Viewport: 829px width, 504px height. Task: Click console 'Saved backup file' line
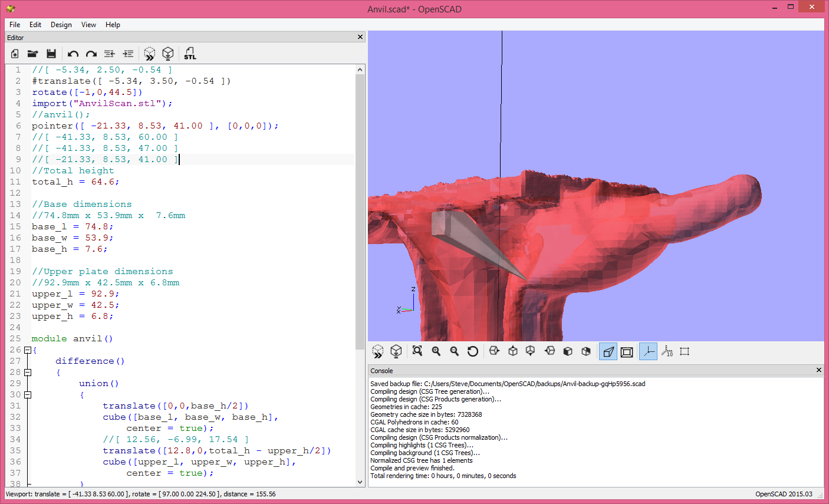click(x=508, y=384)
